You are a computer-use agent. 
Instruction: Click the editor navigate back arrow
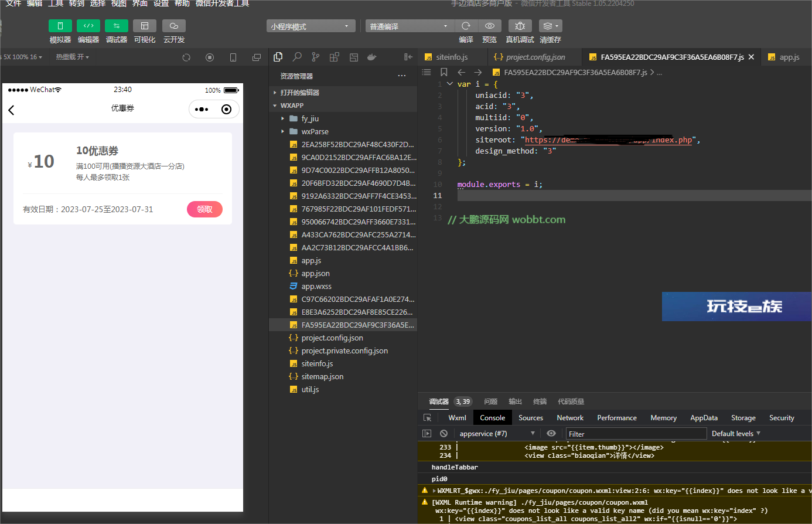(x=461, y=72)
